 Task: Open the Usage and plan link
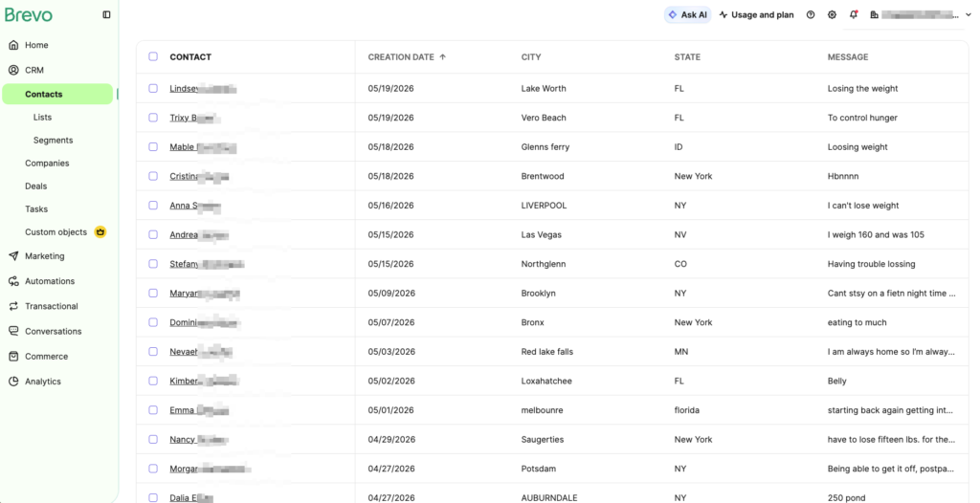(x=756, y=15)
